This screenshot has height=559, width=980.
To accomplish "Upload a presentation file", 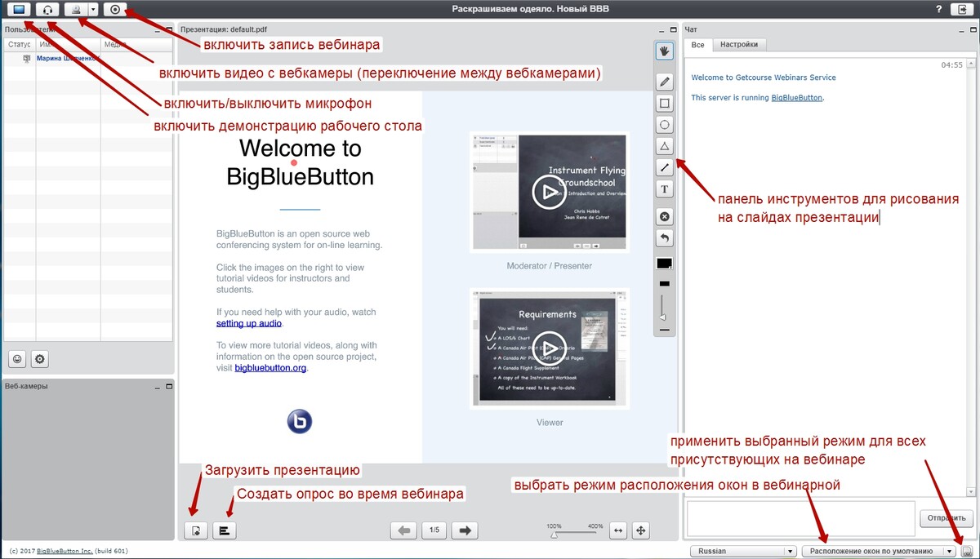I will coord(195,530).
